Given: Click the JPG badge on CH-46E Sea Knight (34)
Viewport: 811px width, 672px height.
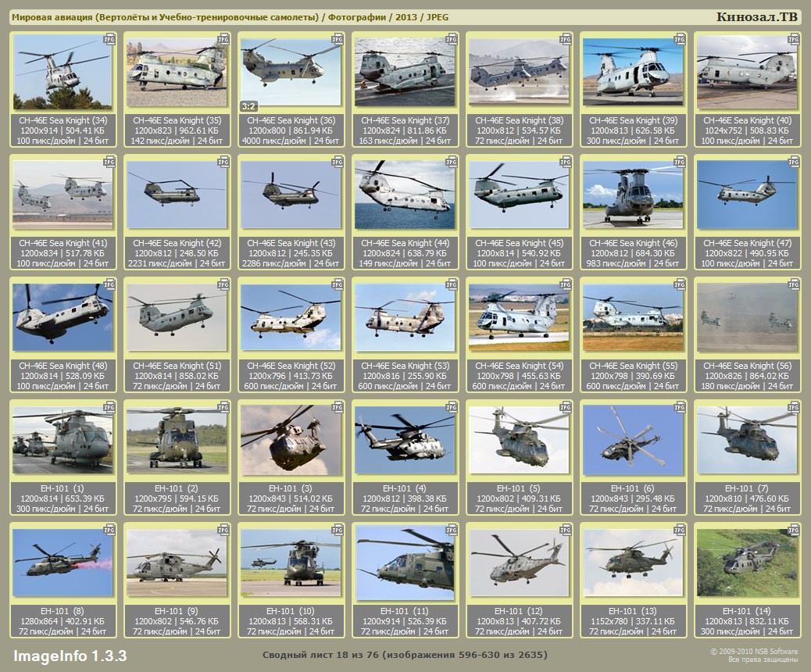Looking at the screenshot, I should (109, 38).
